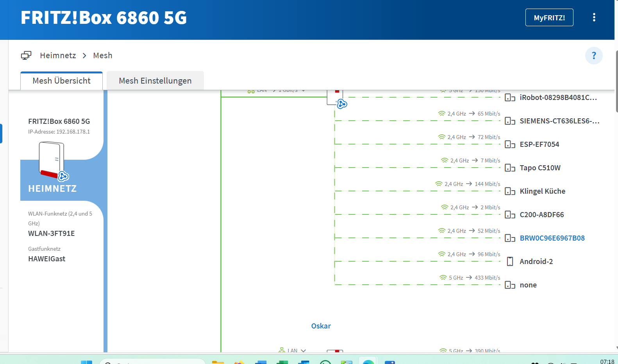The image size is (618, 364).
Task: Click the Wi-Fi icon on the 72 Mbit/s connection
Action: pos(442,137)
